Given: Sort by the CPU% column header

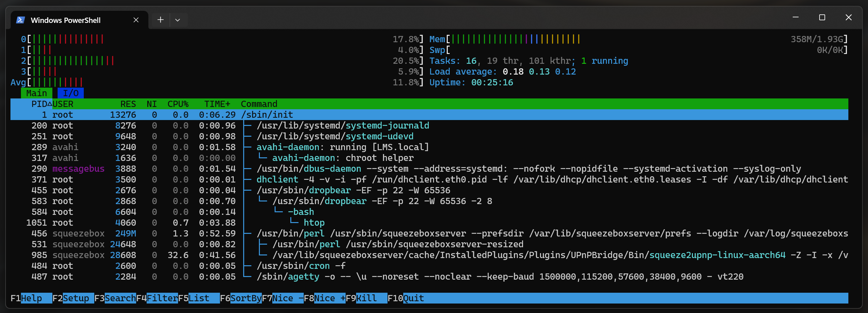Looking at the screenshot, I should (178, 104).
